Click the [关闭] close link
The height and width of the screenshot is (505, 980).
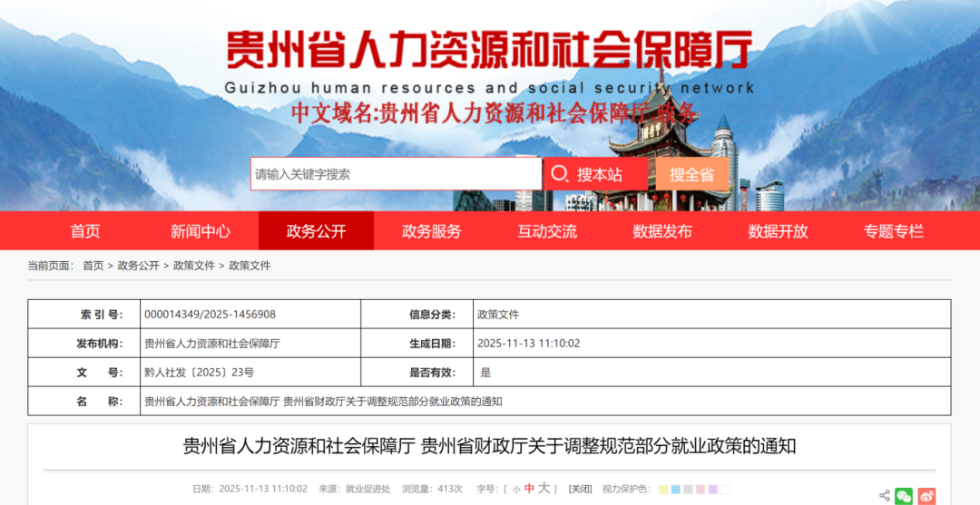(x=580, y=490)
